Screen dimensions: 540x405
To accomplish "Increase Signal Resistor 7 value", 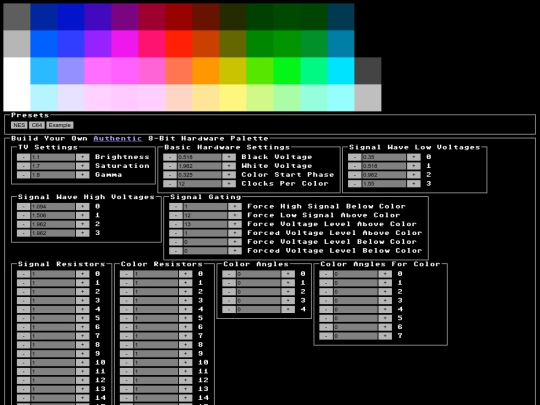I will click(x=83, y=336).
